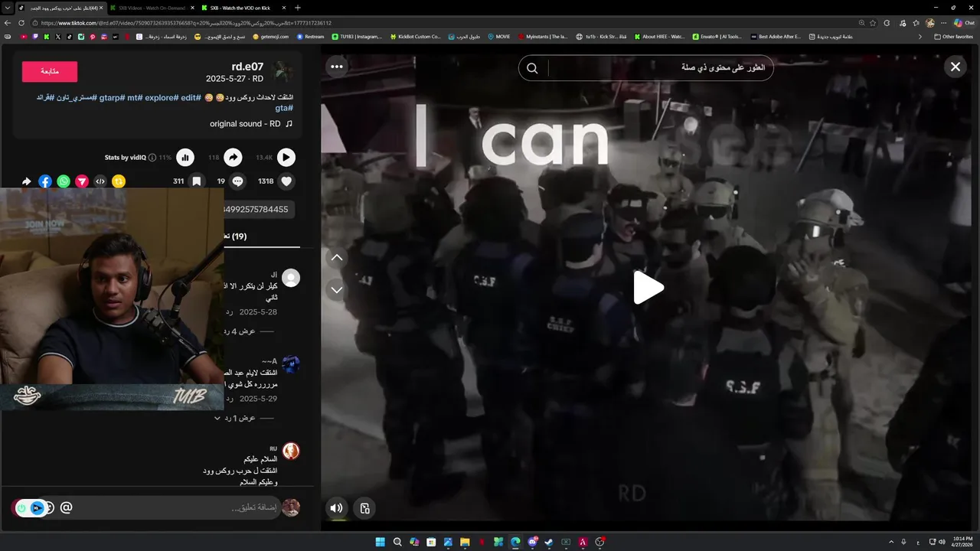Click the pink Follow (متابعة) button

click(50, 72)
